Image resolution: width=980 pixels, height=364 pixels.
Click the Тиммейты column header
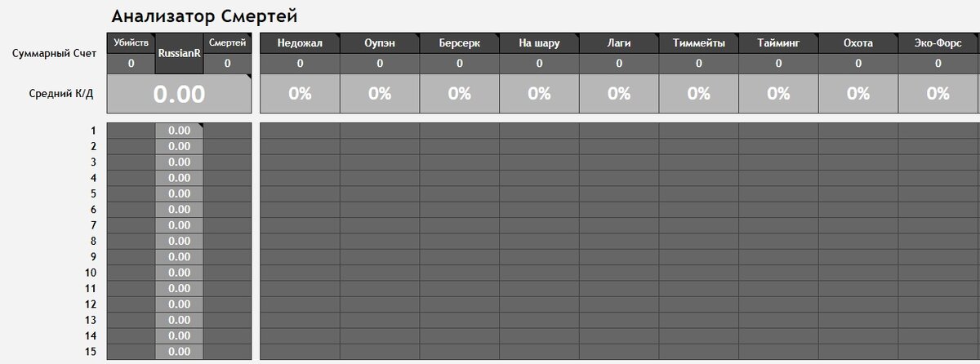point(698,43)
